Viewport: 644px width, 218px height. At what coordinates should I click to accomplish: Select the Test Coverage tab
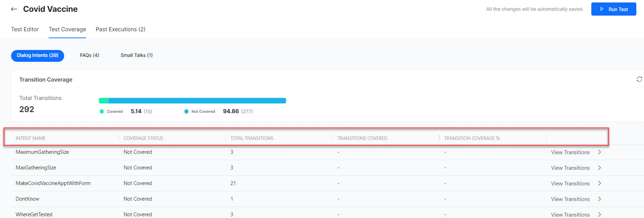[67, 29]
